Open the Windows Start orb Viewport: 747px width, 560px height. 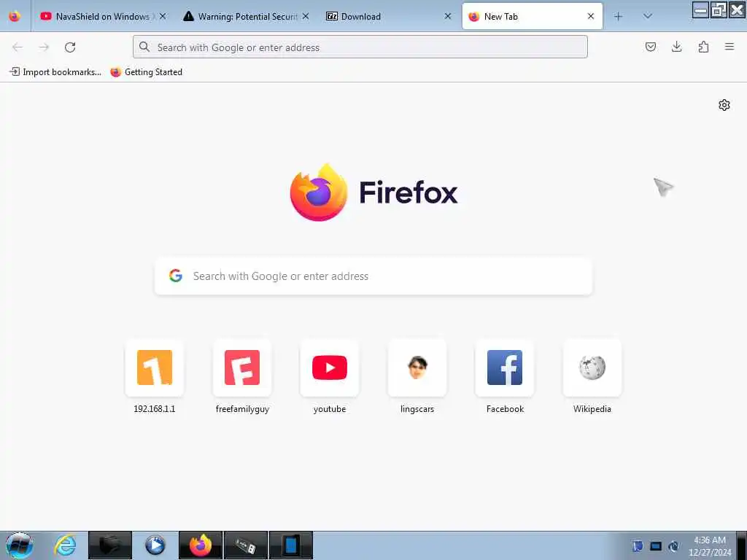pos(19,545)
